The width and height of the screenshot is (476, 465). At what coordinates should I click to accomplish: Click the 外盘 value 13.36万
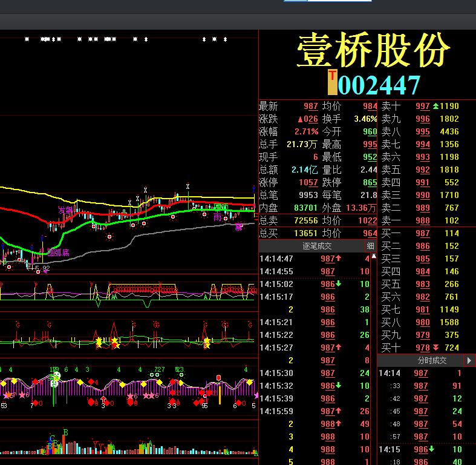tap(360, 208)
